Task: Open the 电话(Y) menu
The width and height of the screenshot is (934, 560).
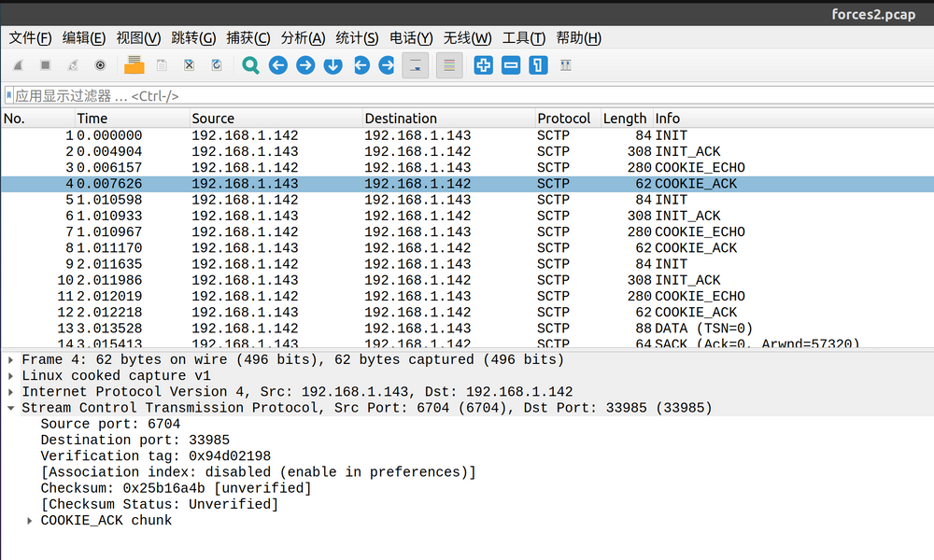Action: tap(411, 38)
